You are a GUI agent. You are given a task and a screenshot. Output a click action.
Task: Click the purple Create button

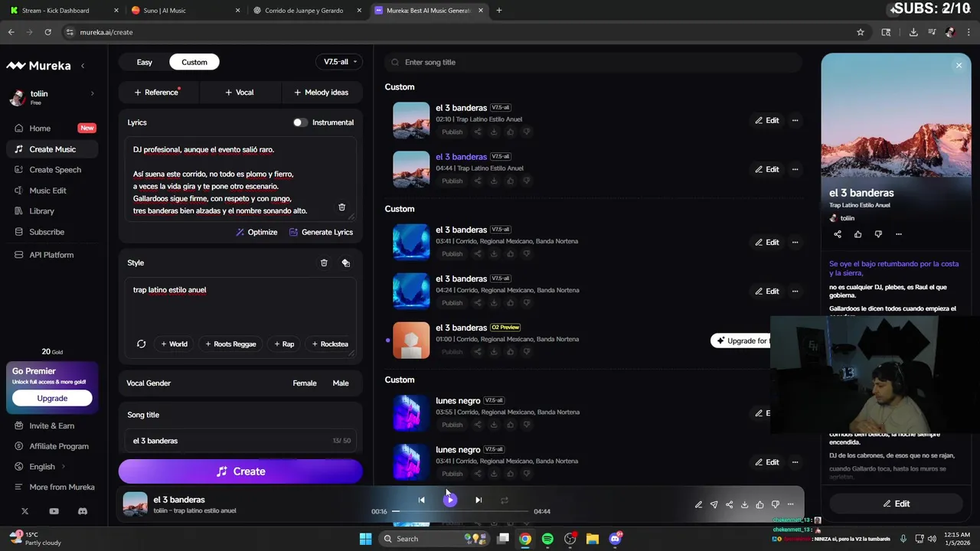click(x=240, y=471)
